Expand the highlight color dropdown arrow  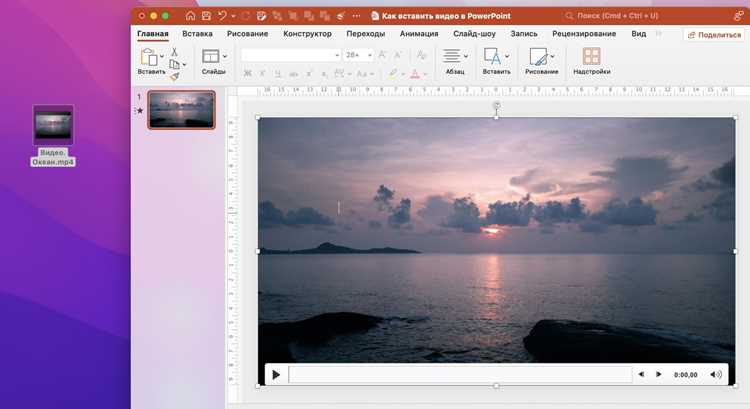click(x=403, y=74)
